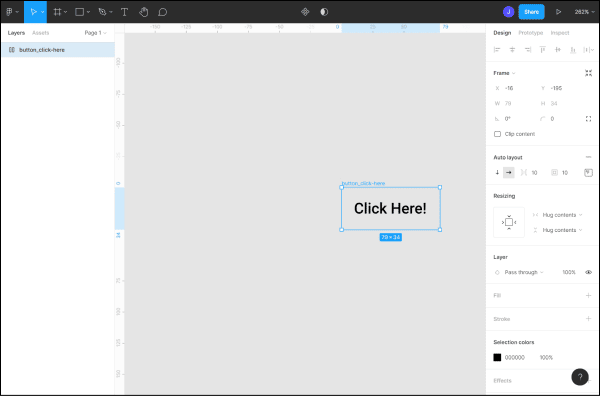Select the Frame tool
The height and width of the screenshot is (396, 600).
click(x=57, y=12)
